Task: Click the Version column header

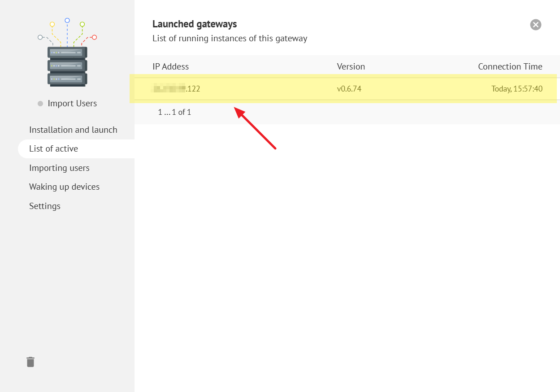Action: coord(351,66)
